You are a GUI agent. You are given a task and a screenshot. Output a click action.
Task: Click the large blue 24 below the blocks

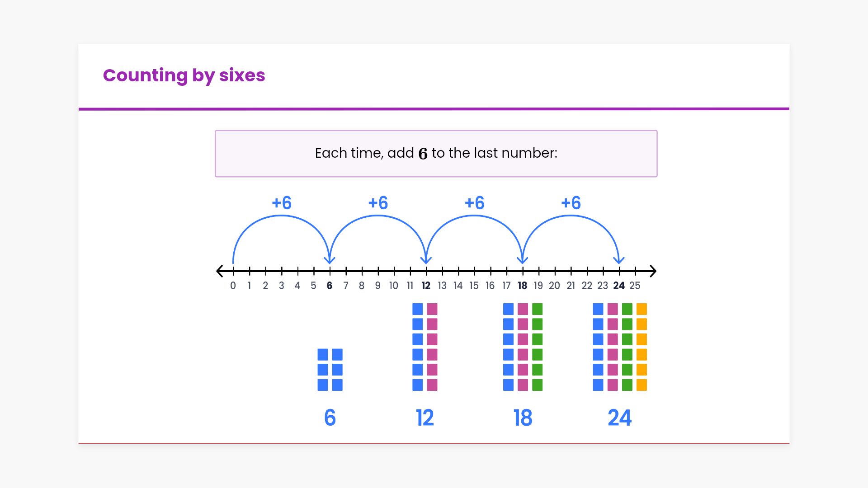tap(619, 418)
